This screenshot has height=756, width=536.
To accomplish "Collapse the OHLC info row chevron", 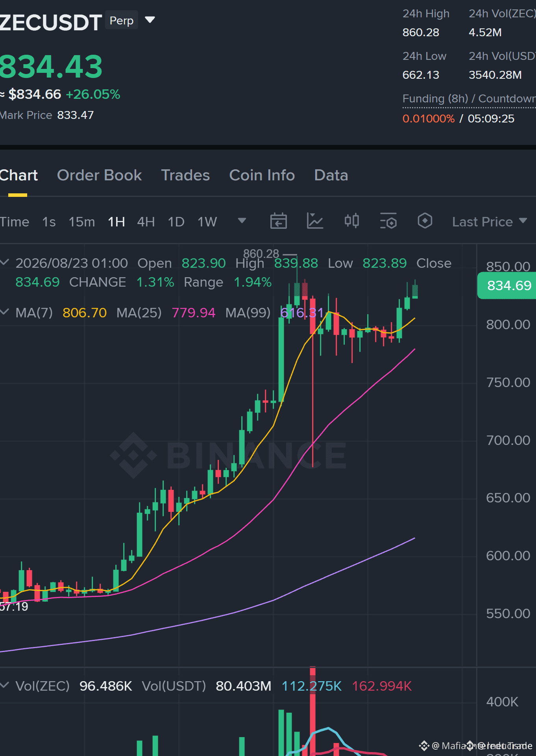I will pos(4,262).
